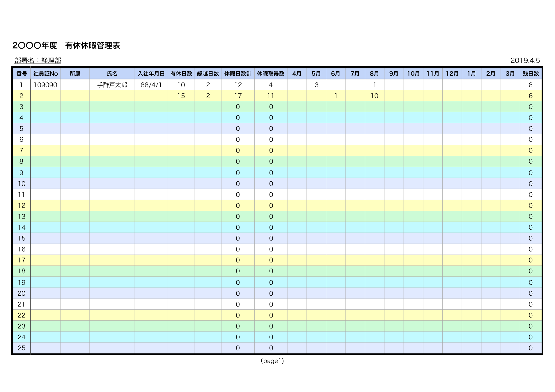555x392 pixels.
Task: Click the 12月 column header
Action: (452, 74)
